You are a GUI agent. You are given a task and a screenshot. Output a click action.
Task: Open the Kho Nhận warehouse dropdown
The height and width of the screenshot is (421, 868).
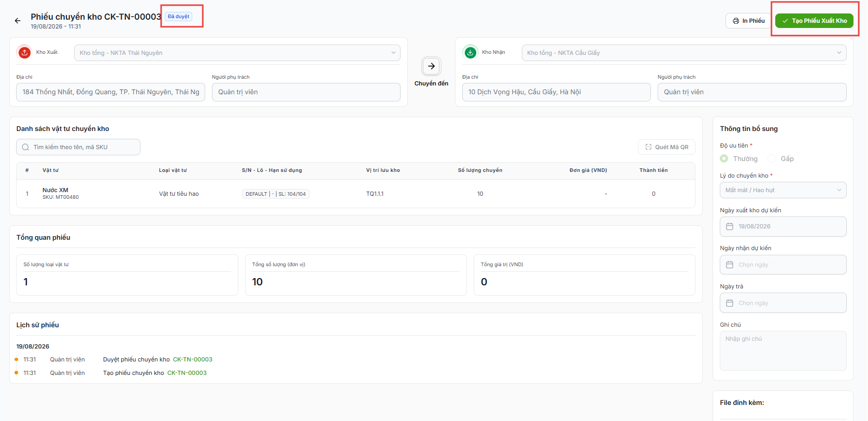click(x=684, y=53)
